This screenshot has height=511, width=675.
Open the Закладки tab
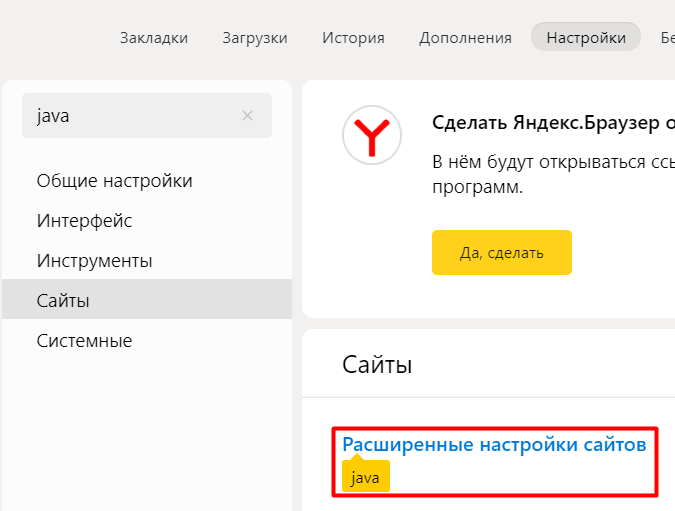[x=154, y=38]
